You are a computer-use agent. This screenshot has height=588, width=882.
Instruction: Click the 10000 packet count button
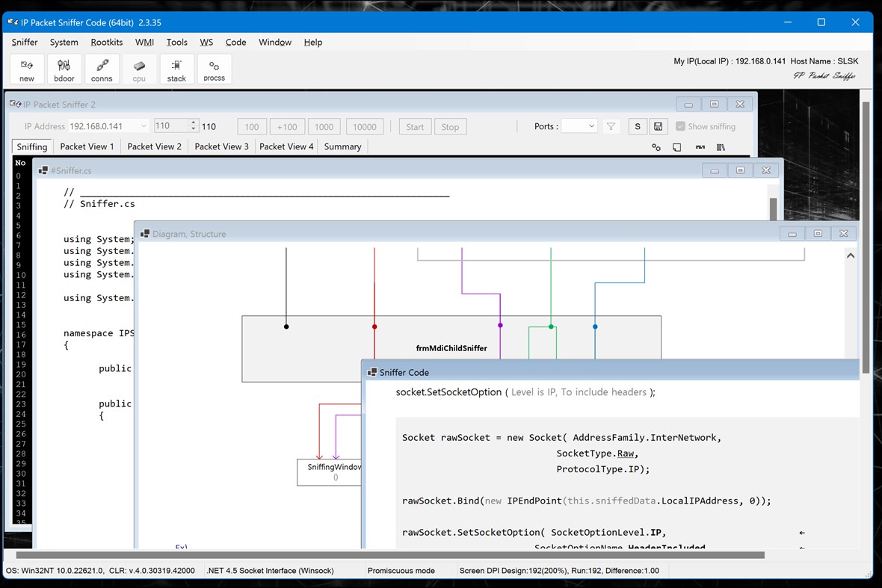tap(365, 126)
